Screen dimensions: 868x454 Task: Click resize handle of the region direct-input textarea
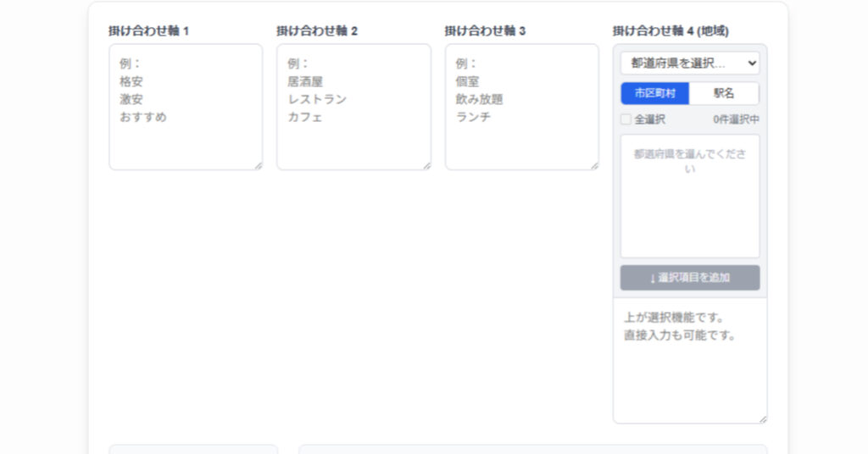pos(763,418)
